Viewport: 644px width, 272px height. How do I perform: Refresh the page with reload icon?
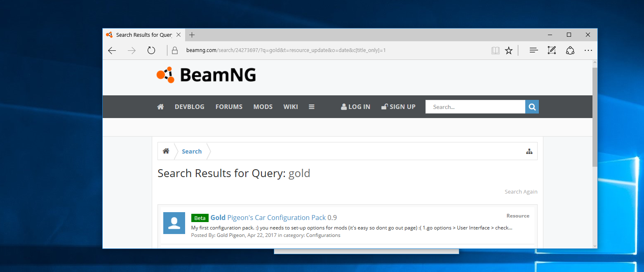pyautogui.click(x=151, y=50)
